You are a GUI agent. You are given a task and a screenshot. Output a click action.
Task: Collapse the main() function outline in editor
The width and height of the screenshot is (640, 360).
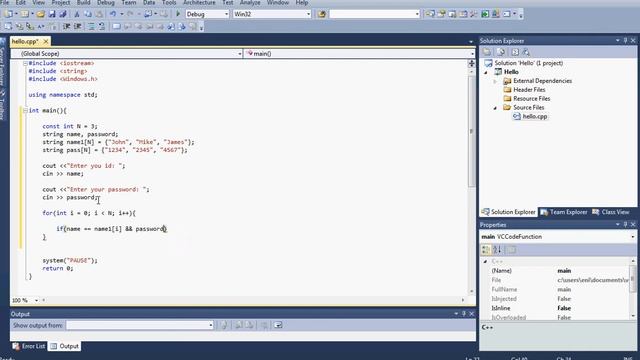click(x=25, y=111)
